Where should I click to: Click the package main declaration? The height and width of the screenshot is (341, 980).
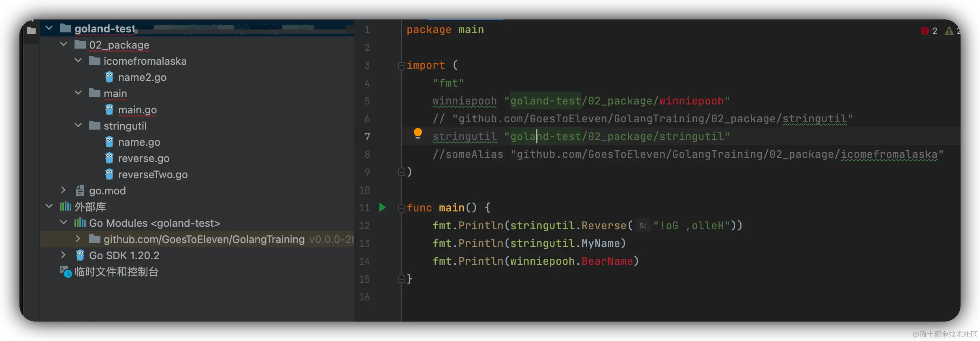[x=445, y=30]
